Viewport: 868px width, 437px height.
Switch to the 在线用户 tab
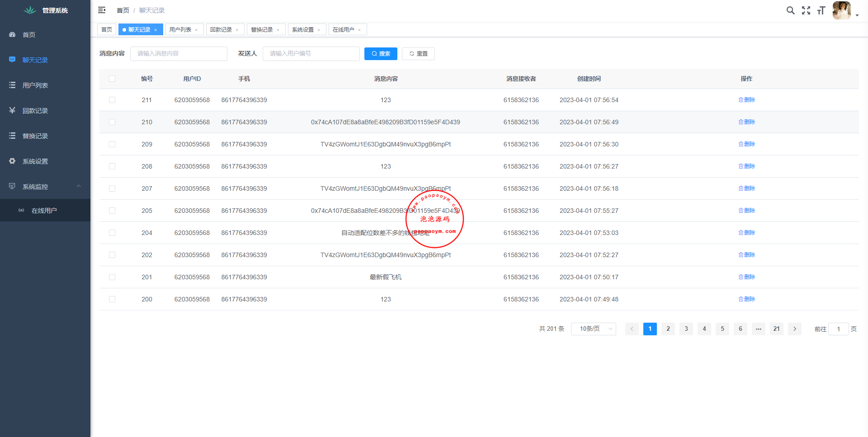pos(343,30)
